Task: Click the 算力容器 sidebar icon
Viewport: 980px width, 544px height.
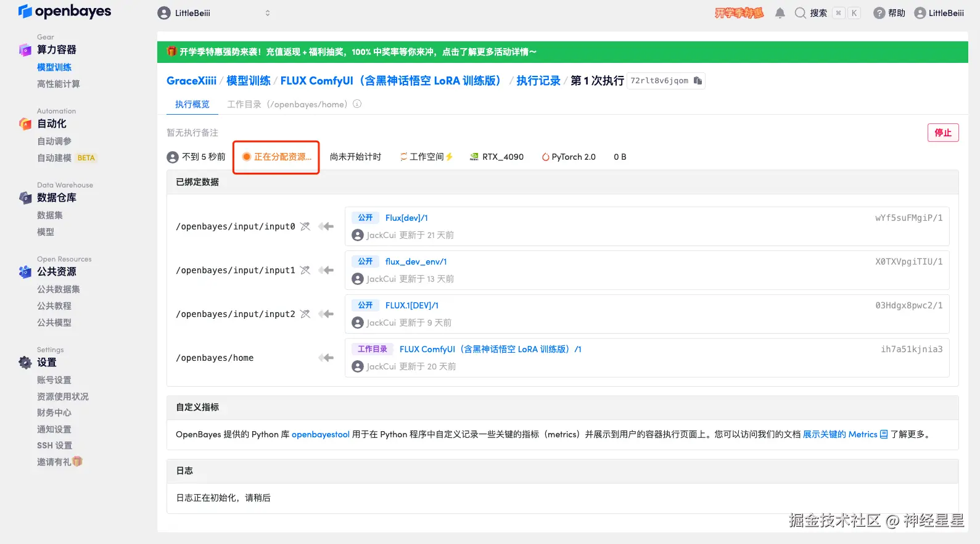Action: tap(25, 50)
